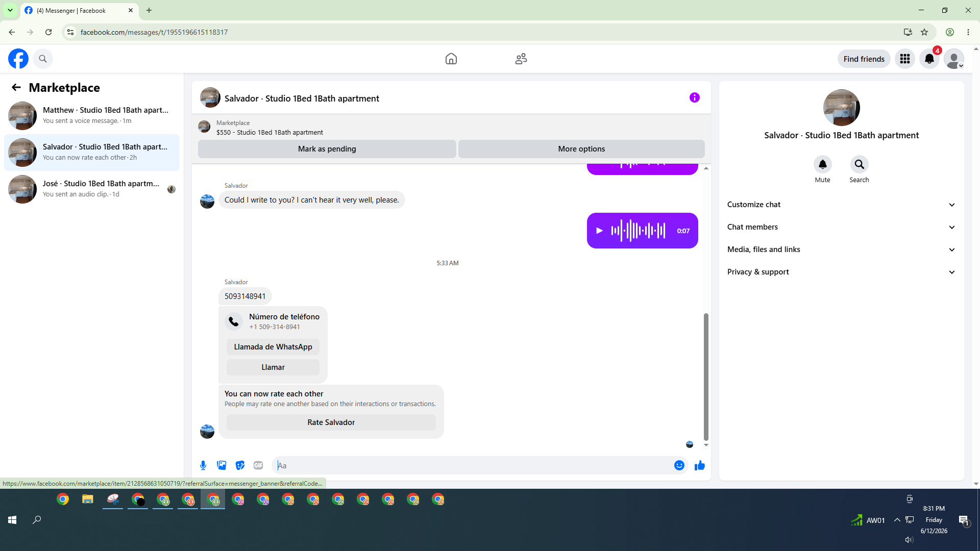Click the Find friends button
The height and width of the screenshot is (551, 980).
[864, 59]
